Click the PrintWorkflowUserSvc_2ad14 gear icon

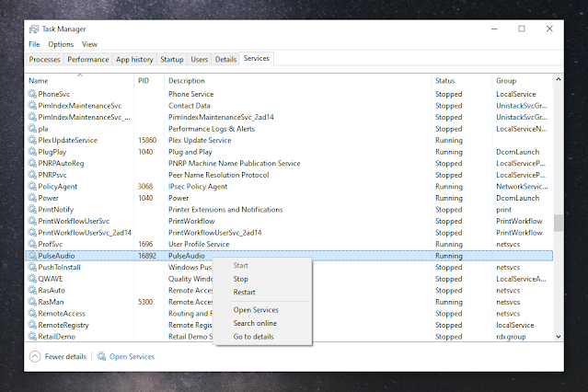(32, 233)
